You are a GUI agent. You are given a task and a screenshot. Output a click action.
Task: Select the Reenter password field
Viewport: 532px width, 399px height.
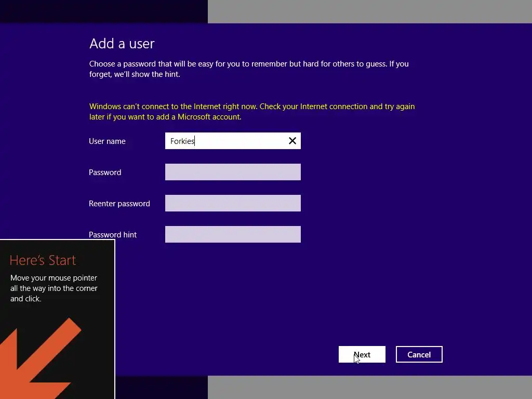point(233,203)
